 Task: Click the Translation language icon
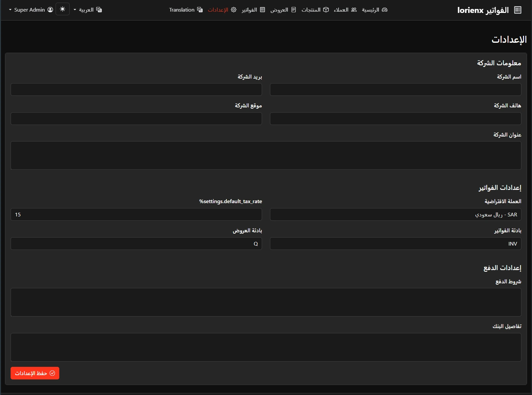click(x=200, y=10)
